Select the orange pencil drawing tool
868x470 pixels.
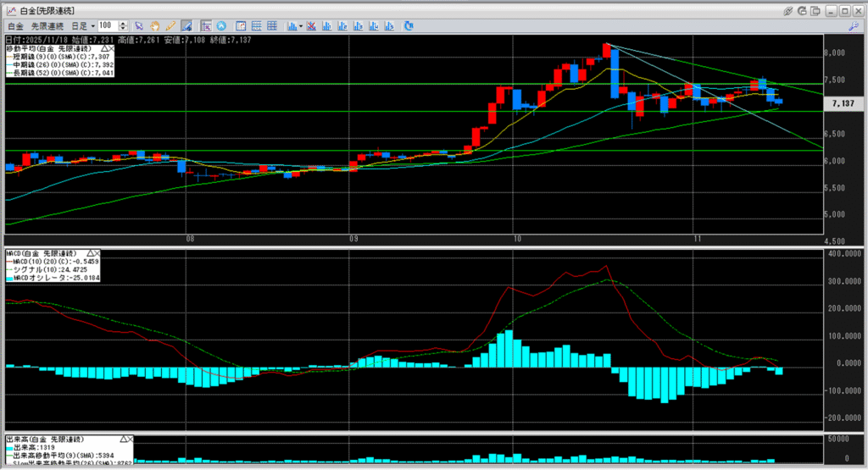[x=170, y=26]
